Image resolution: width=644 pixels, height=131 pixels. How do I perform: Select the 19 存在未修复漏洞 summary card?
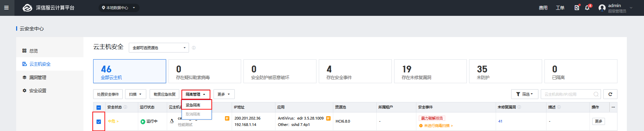point(430,71)
